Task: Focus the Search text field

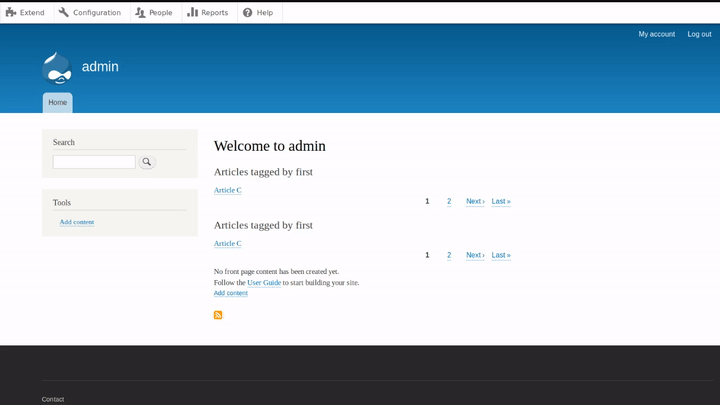Action: tap(94, 162)
